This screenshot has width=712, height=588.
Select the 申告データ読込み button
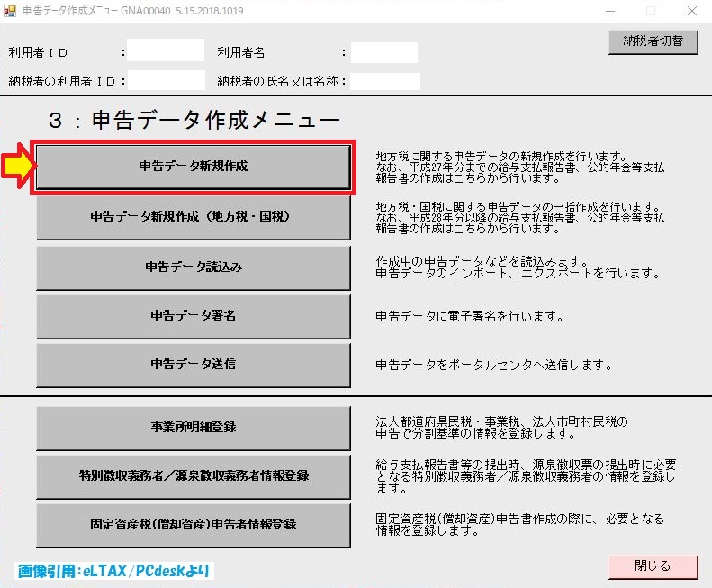pos(193,267)
